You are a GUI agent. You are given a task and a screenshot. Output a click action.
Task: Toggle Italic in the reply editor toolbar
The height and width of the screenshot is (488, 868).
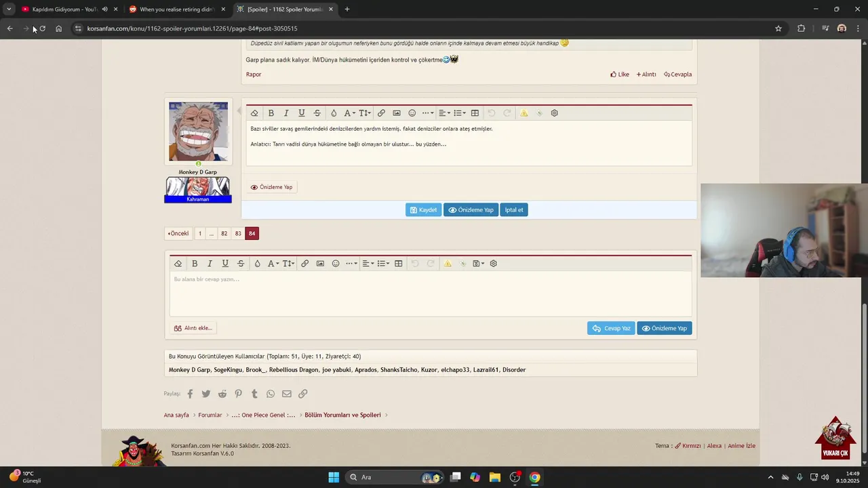pyautogui.click(x=210, y=264)
